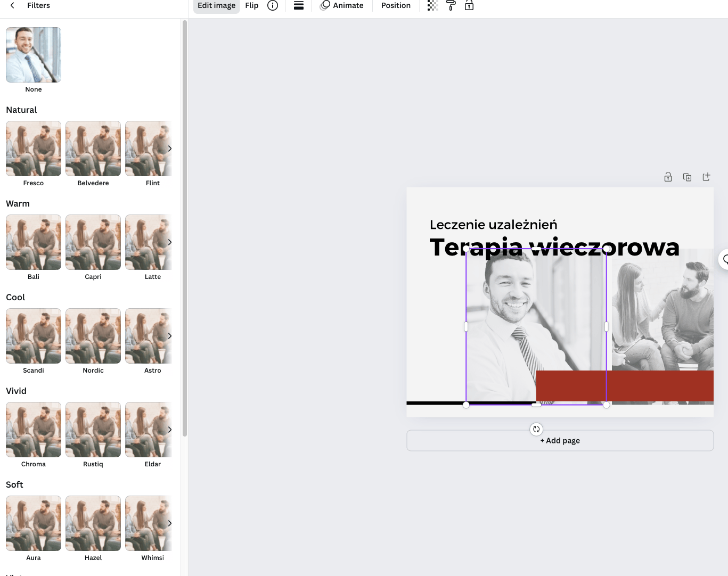Apply the Nordic filter thumbnail

[93, 336]
